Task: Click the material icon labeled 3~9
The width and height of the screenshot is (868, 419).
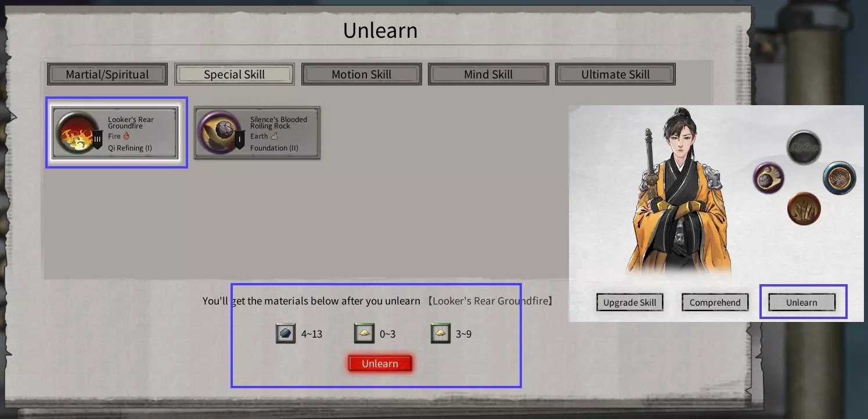Action: [441, 334]
